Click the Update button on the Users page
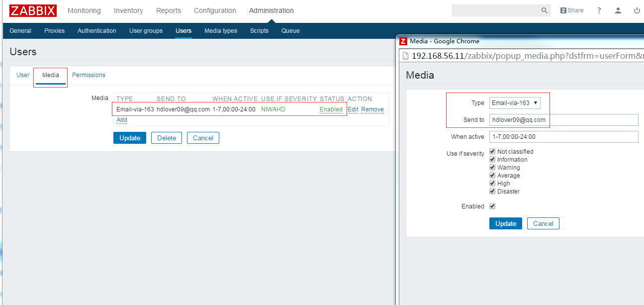The height and width of the screenshot is (305, 644). [x=130, y=138]
